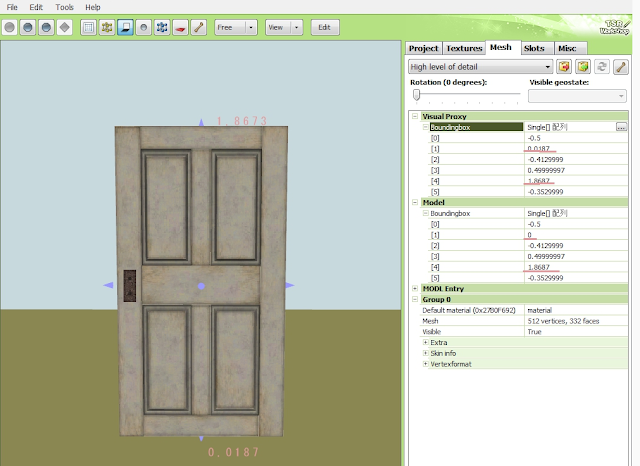
Task: Switch to the Project tab
Action: pos(424,49)
